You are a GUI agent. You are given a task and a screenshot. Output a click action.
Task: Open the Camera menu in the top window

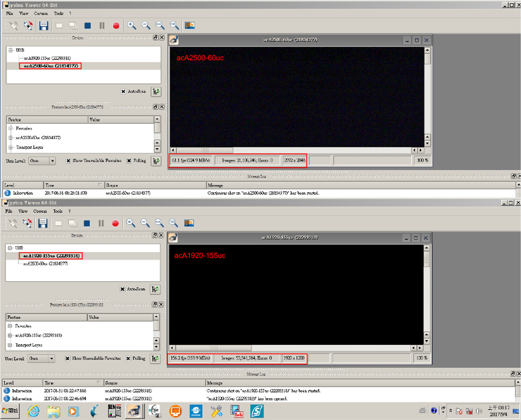(x=41, y=13)
